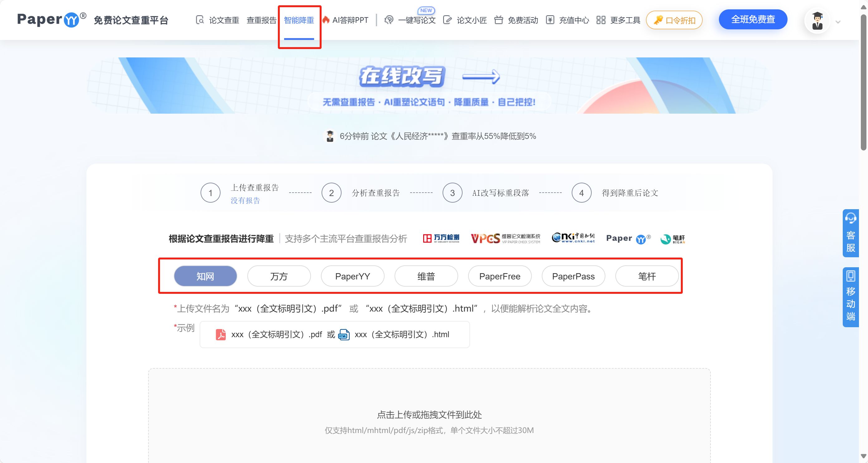This screenshot has height=463, width=868.
Task: Select the 笔杆 report type
Action: coord(647,276)
